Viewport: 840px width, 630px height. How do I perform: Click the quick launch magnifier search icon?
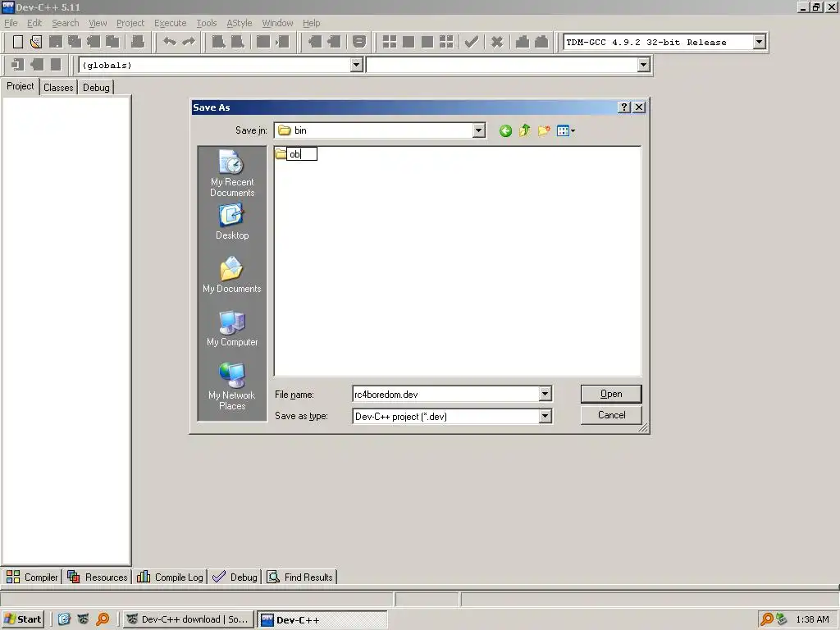point(103,619)
